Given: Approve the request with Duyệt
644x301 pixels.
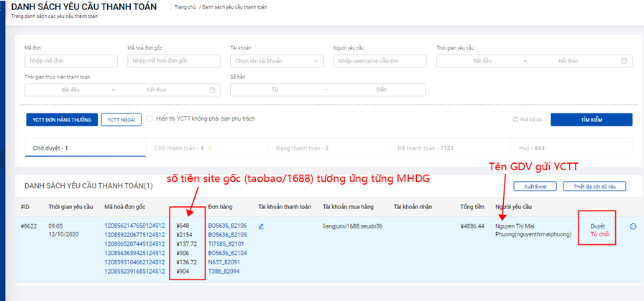Looking at the screenshot, I should (x=597, y=226).
